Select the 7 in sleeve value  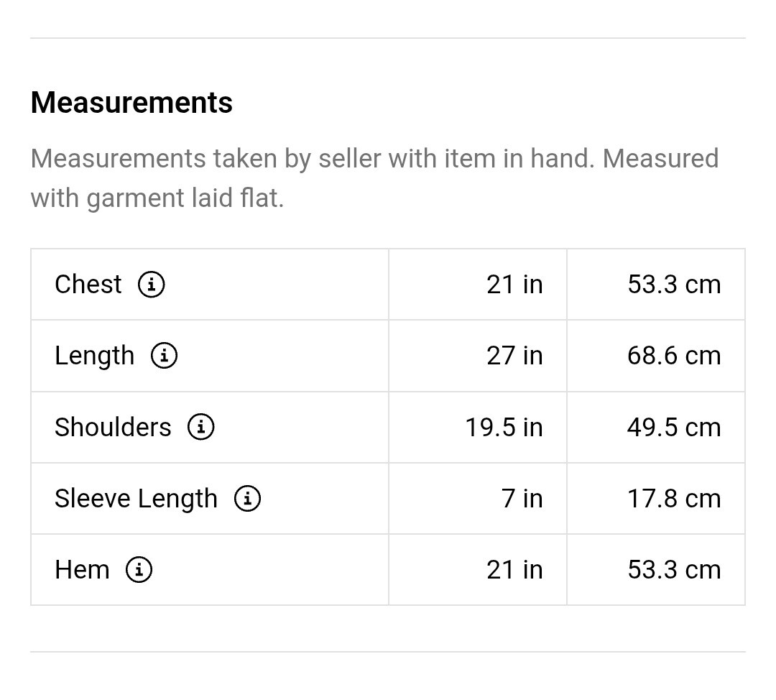pos(522,498)
